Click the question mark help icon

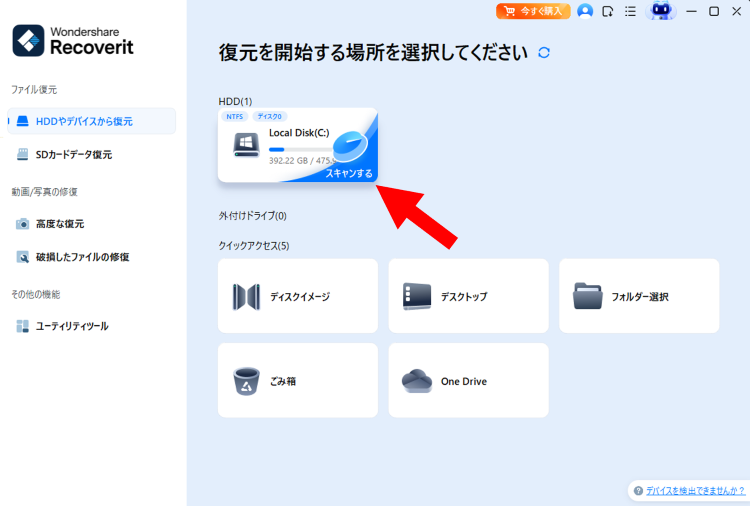[638, 491]
